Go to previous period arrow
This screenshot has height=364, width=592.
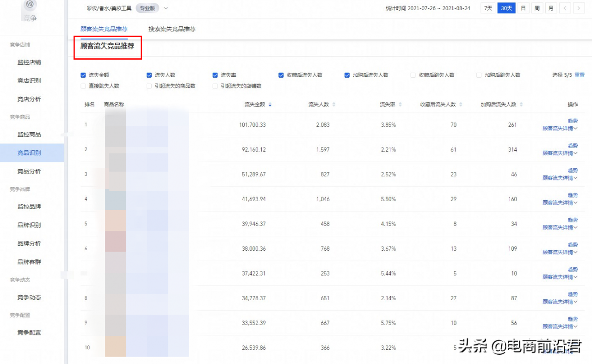click(565, 8)
